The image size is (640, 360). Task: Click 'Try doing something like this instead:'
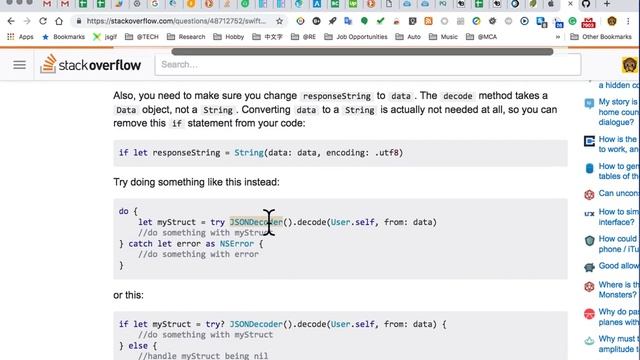196,182
